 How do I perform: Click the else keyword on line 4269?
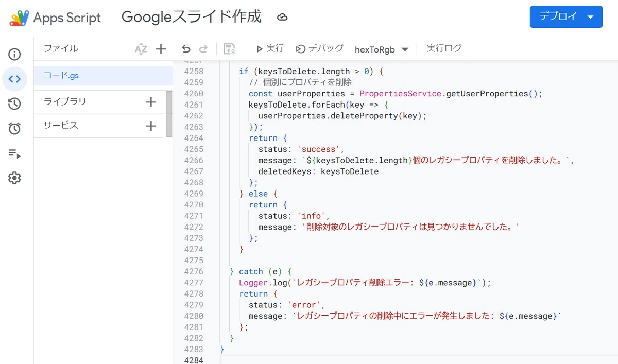(x=258, y=194)
